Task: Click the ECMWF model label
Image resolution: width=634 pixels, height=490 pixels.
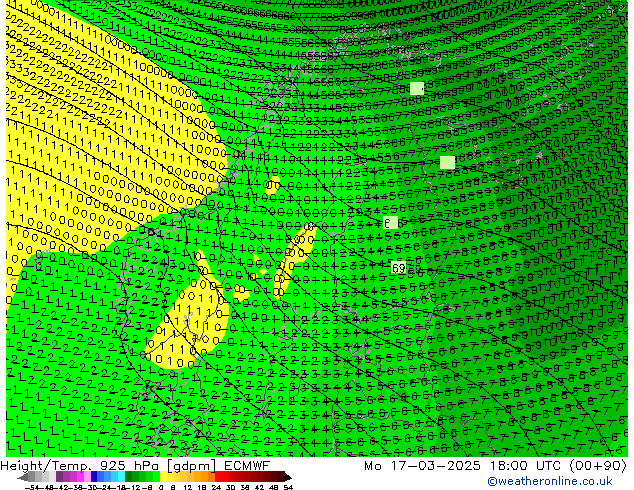Action: (x=247, y=466)
